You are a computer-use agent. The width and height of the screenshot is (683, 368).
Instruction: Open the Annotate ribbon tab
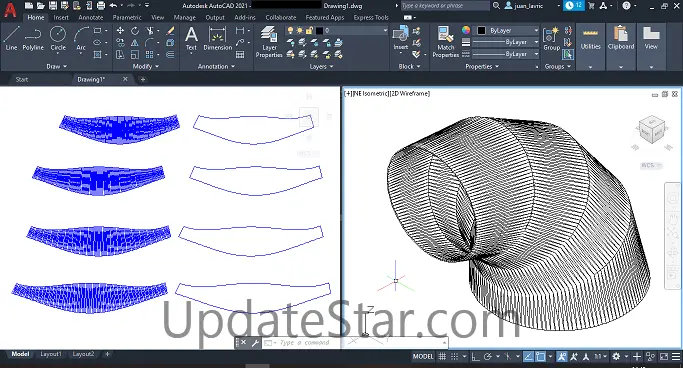(91, 17)
